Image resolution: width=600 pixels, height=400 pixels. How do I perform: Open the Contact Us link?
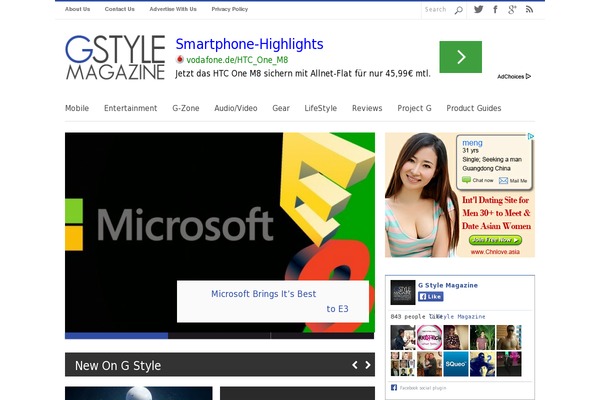[x=119, y=9]
